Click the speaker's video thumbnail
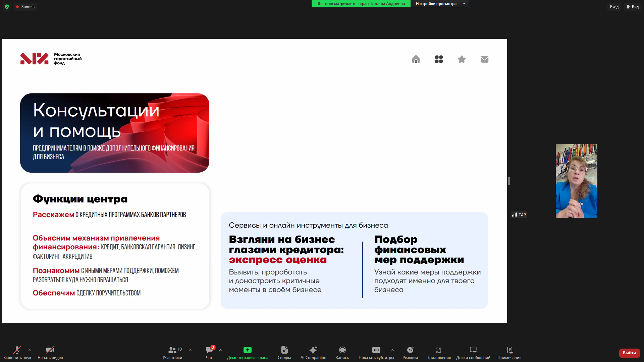This screenshot has height=362, width=644. click(576, 181)
